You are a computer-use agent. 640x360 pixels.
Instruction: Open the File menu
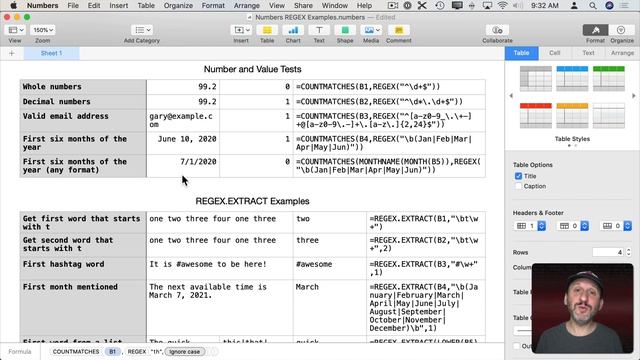73,5
